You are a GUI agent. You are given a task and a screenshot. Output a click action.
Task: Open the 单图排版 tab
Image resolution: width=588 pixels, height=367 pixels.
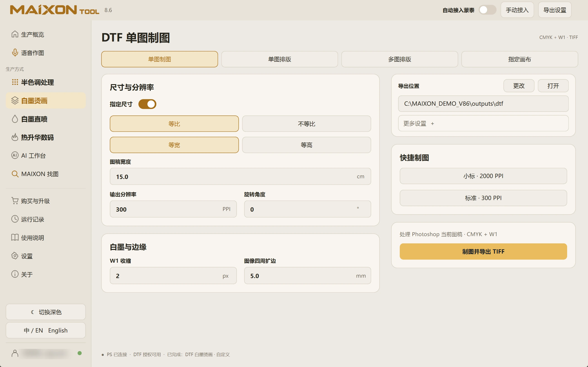(279, 59)
